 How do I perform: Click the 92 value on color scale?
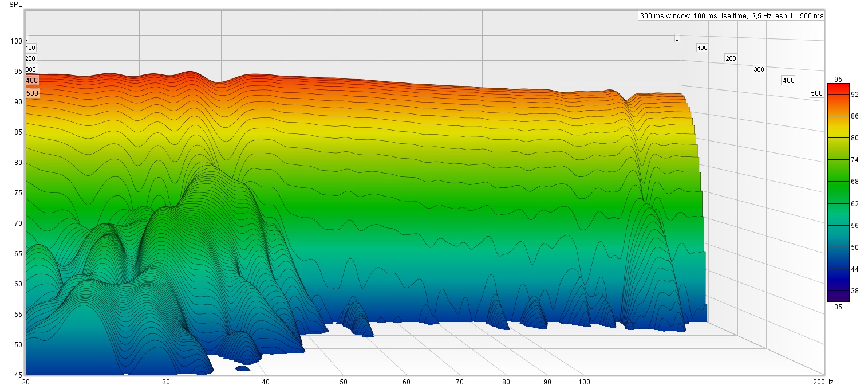point(855,95)
